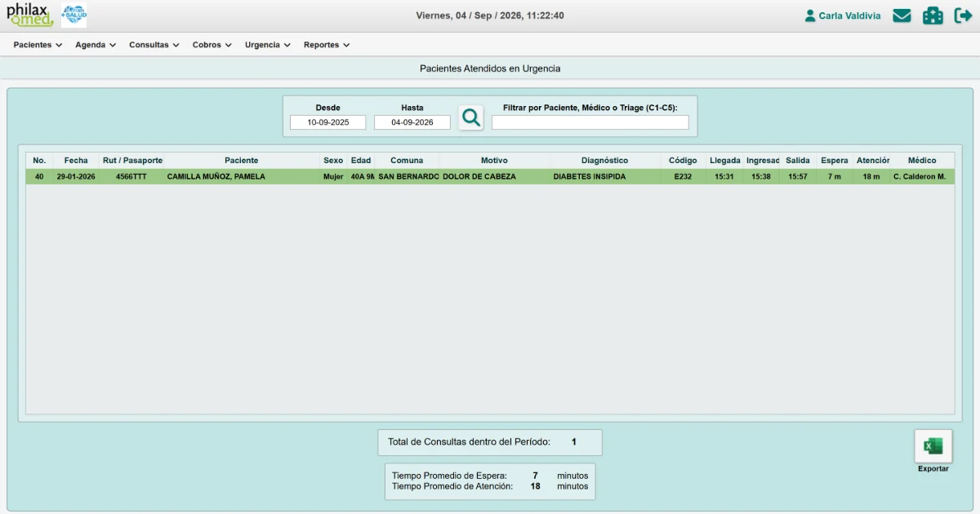Click the Motivo column header
Viewport: 980px width, 514px height.
tap(494, 161)
